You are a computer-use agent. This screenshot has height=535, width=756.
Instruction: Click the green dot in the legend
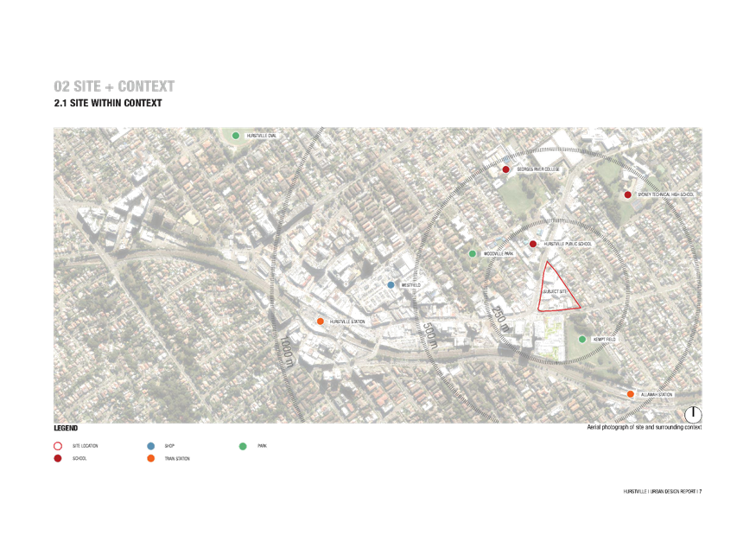[x=243, y=447]
